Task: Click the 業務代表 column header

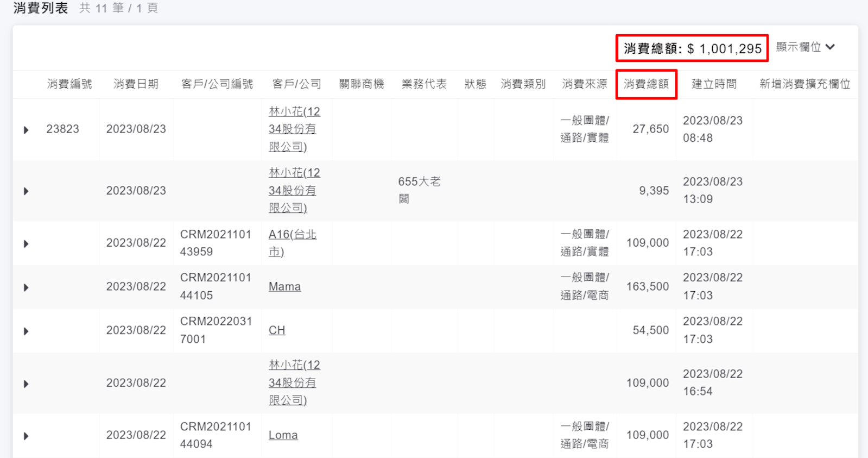Action: point(424,84)
